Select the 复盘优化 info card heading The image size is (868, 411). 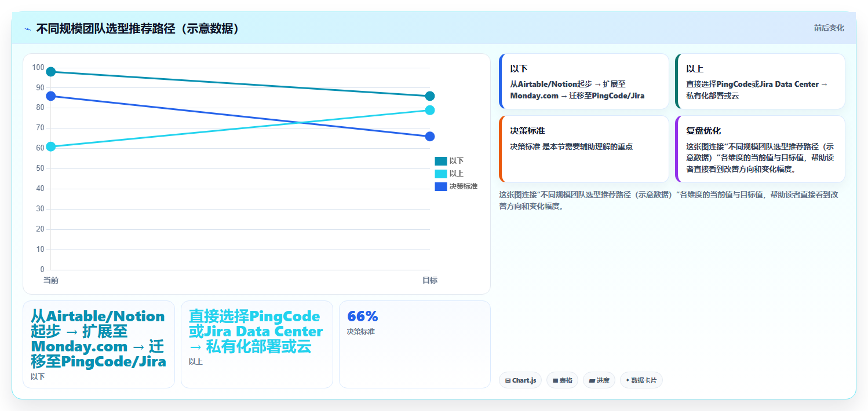tap(703, 131)
